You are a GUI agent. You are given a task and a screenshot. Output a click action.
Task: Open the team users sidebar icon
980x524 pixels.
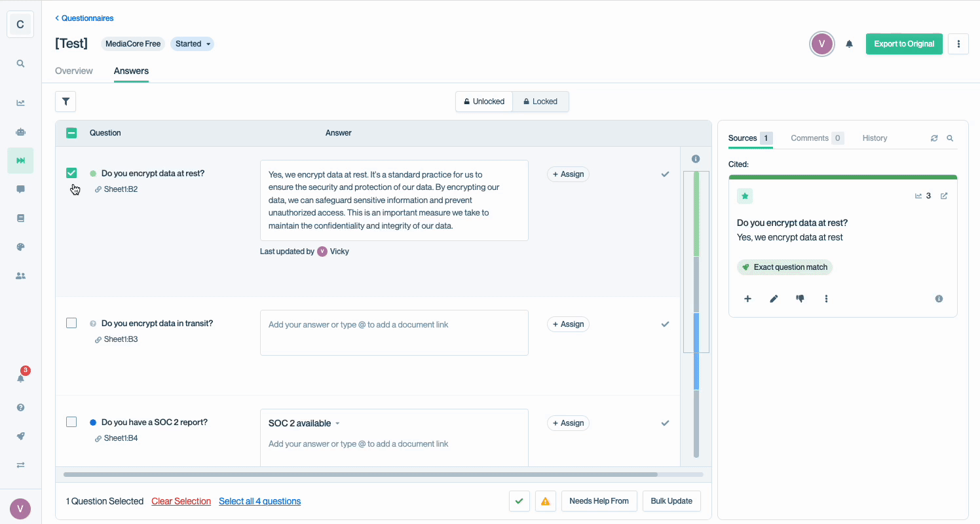point(20,276)
